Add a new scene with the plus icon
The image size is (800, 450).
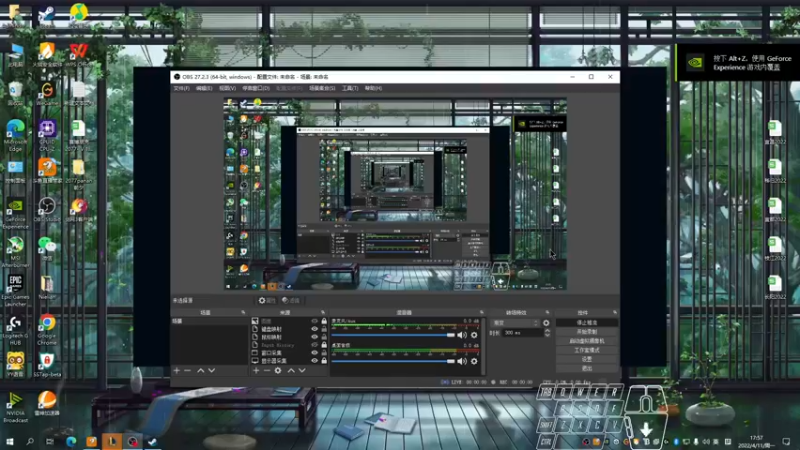click(177, 370)
